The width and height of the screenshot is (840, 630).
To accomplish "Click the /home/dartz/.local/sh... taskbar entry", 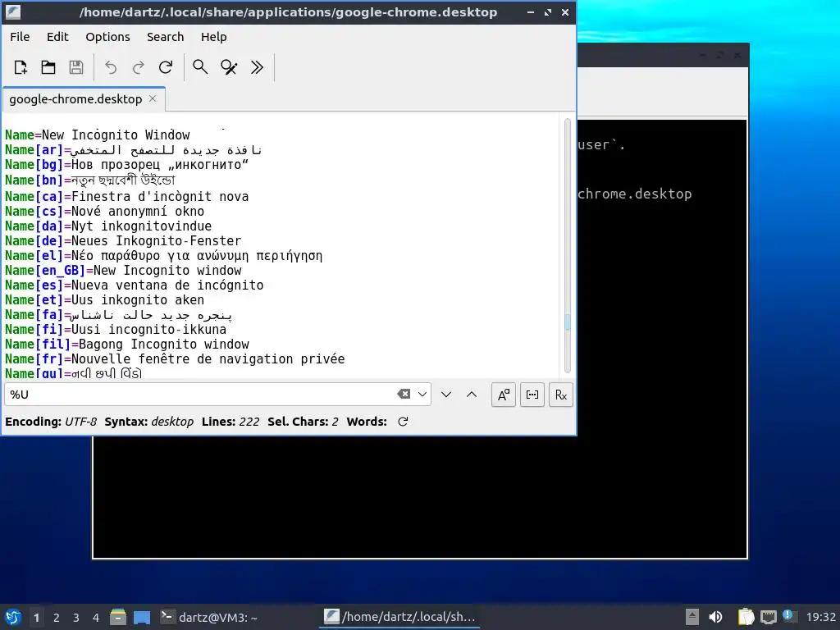I will click(399, 617).
